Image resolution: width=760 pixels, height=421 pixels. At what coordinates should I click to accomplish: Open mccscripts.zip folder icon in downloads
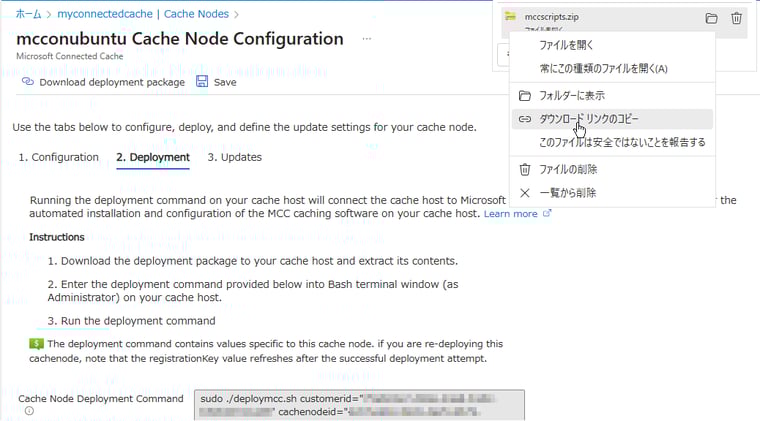[x=711, y=18]
